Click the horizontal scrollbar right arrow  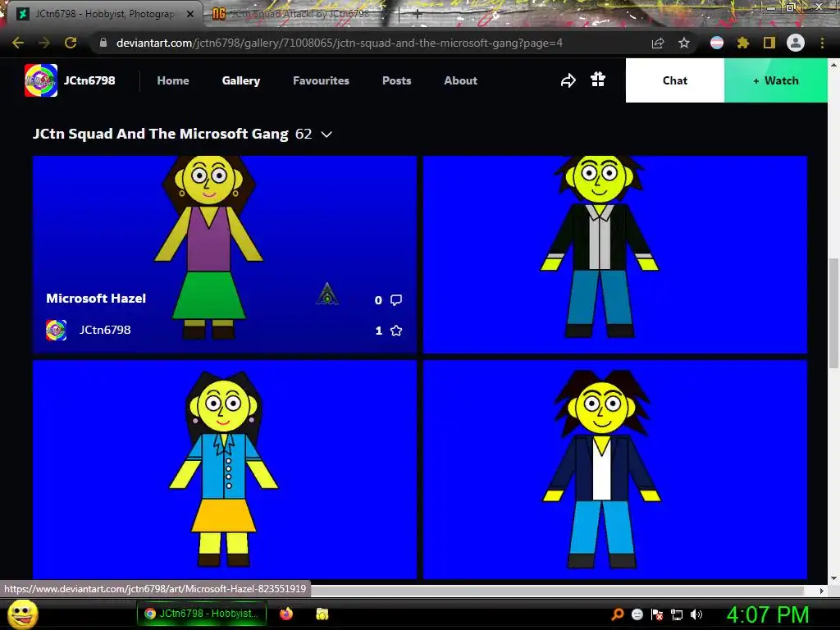pyautogui.click(x=822, y=591)
